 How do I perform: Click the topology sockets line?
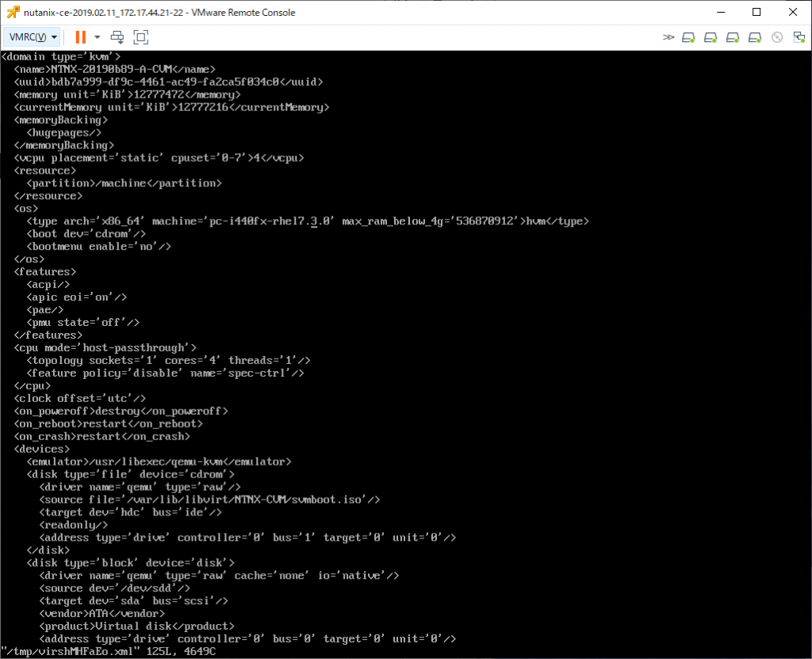[168, 361]
